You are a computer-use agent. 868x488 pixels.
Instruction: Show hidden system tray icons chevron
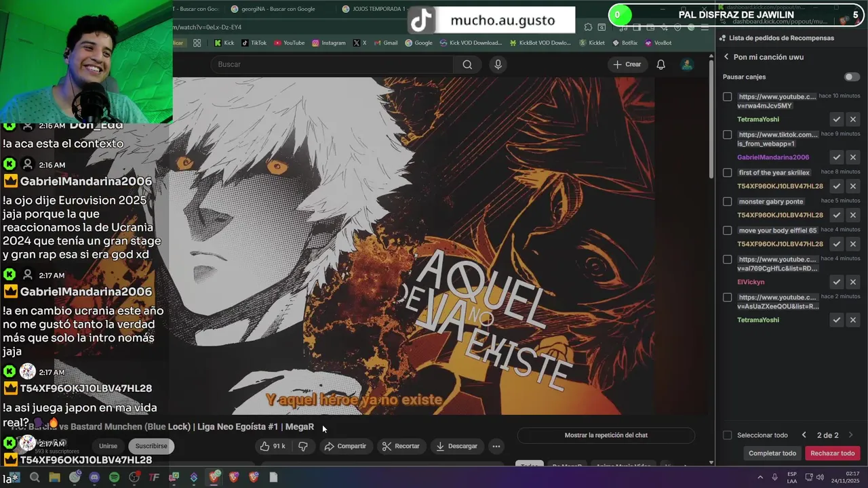(x=760, y=477)
